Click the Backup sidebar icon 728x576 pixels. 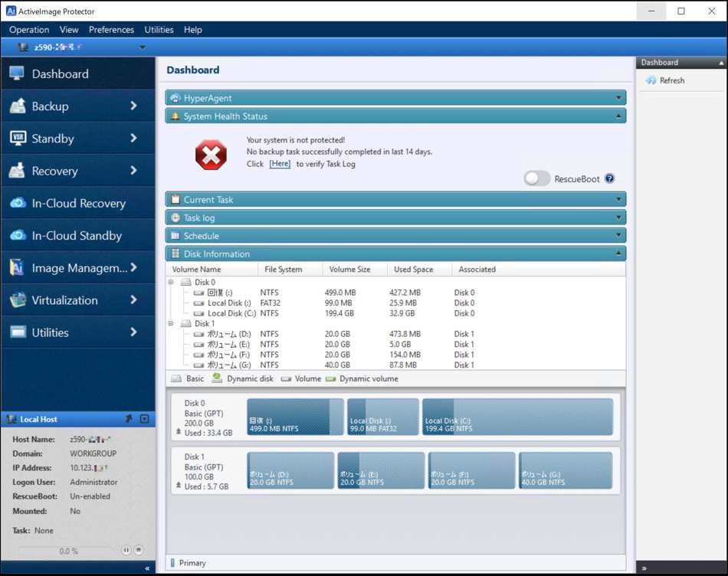[x=18, y=106]
